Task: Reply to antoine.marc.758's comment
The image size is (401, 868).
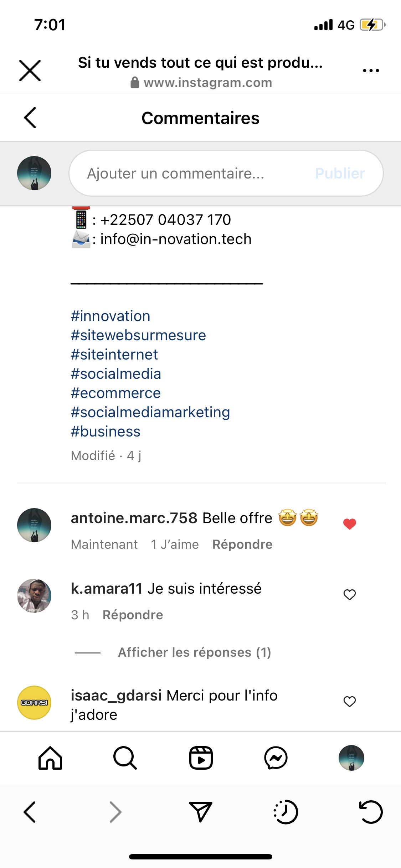Action: point(242,544)
